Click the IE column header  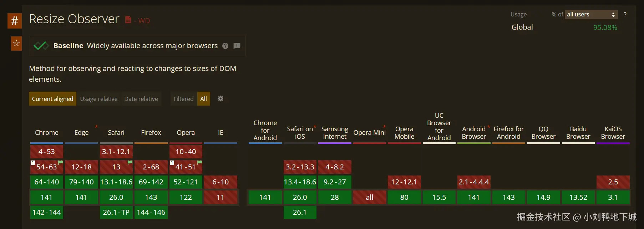(220, 133)
